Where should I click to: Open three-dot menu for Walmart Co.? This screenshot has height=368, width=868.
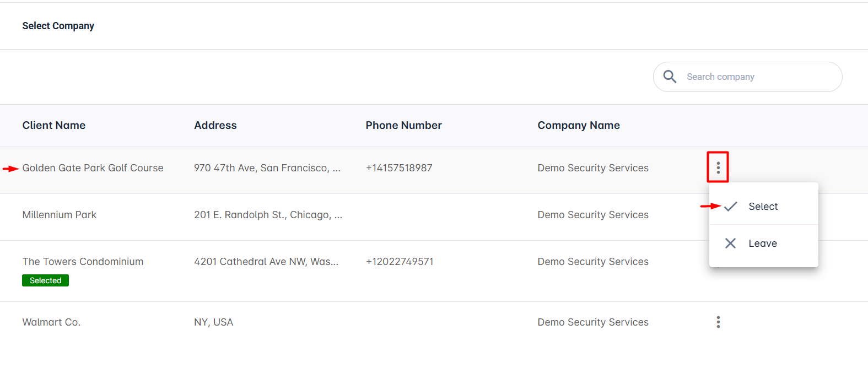718,322
